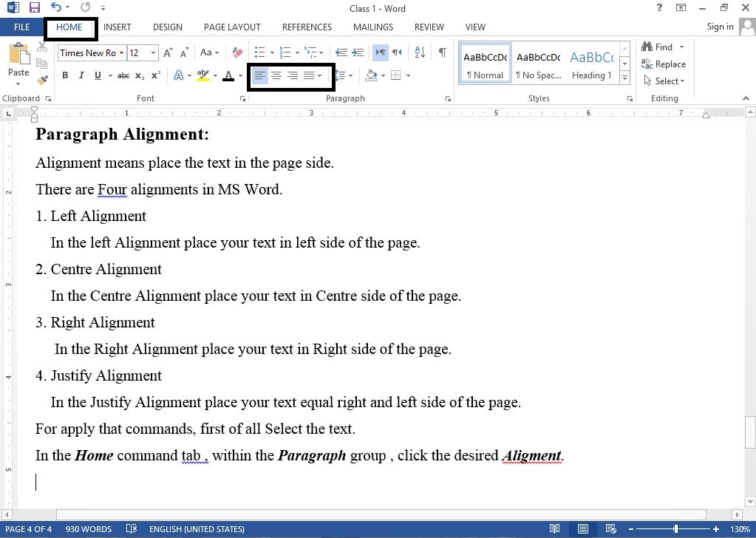Screen dimensions: 756x538
Task: Toggle the Show/Hide paragraph marks icon
Action: pyautogui.click(x=441, y=52)
